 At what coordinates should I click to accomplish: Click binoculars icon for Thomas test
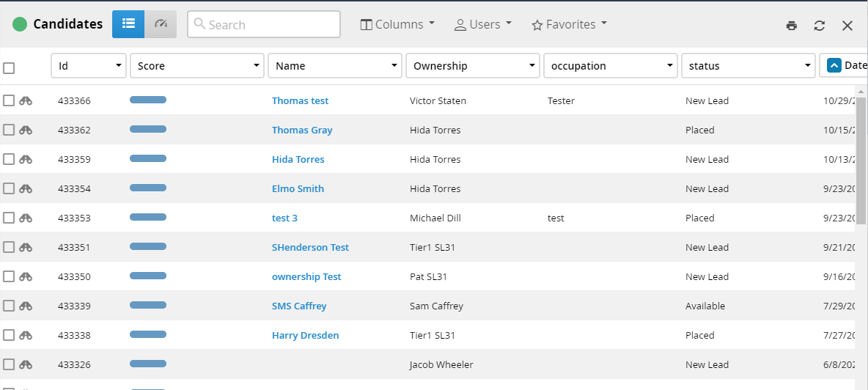coord(26,101)
